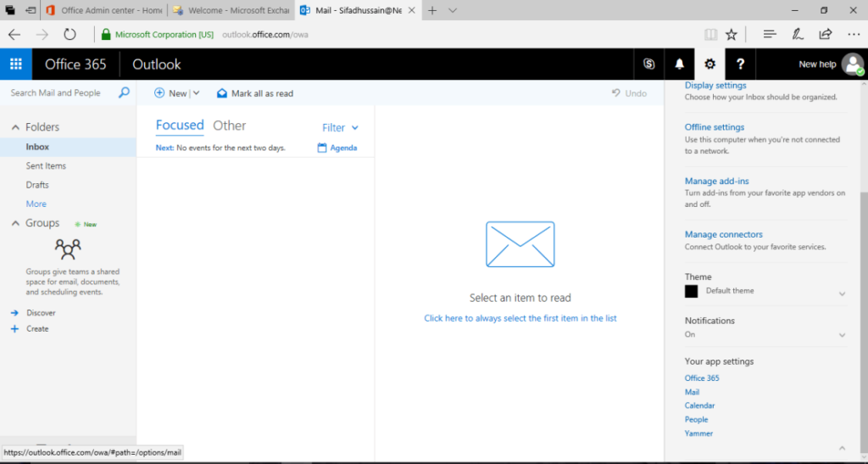Click the browser share icon
This screenshot has width=868, height=464.
(x=825, y=34)
